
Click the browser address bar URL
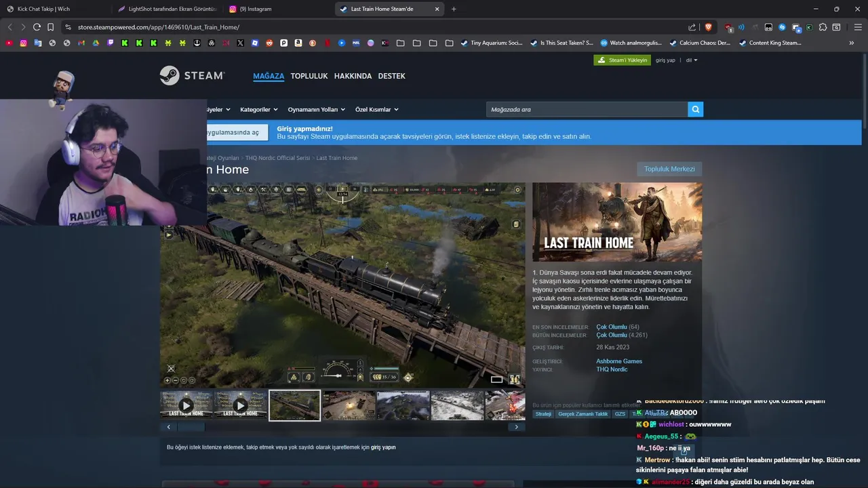tap(159, 27)
